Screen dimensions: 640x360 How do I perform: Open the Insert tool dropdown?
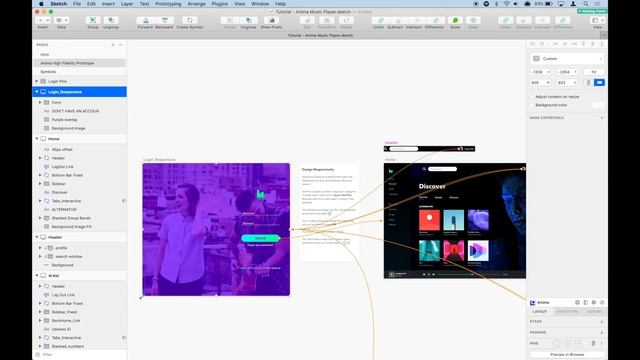pos(43,20)
